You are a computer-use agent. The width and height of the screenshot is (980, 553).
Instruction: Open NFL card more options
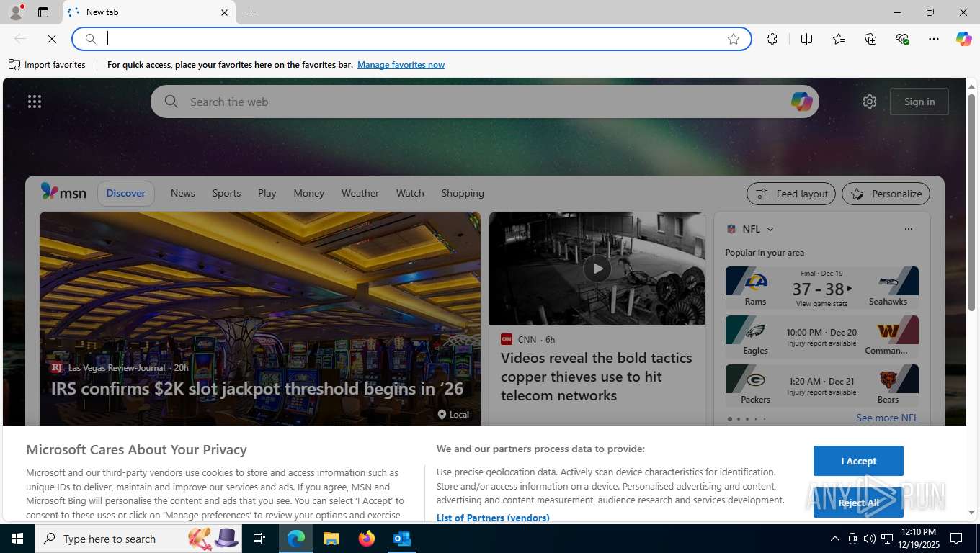(x=908, y=229)
